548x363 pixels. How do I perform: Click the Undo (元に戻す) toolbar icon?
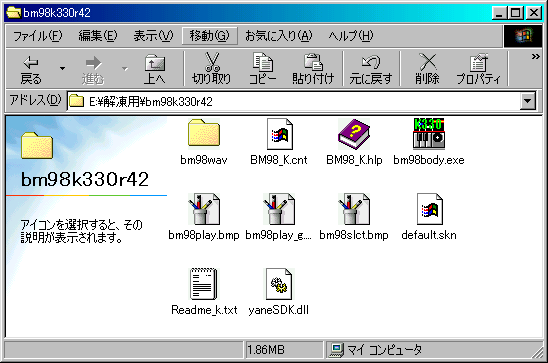coord(371,62)
